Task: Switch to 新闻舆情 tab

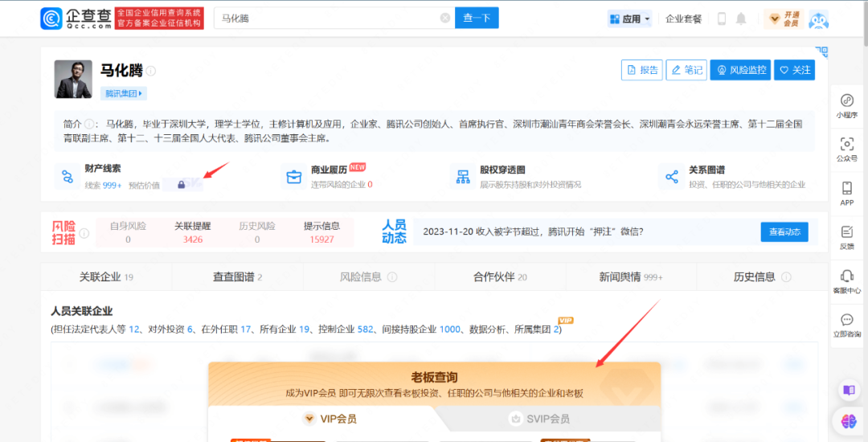Action: coord(631,276)
